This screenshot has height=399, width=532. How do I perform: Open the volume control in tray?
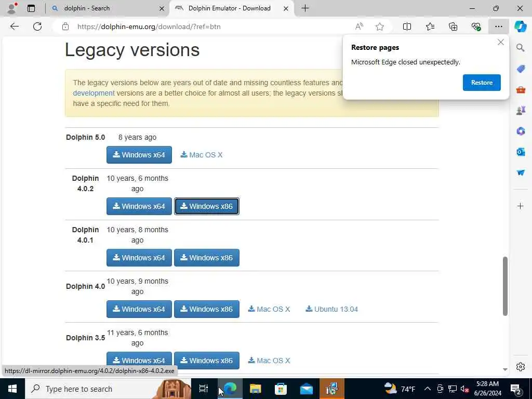click(465, 389)
